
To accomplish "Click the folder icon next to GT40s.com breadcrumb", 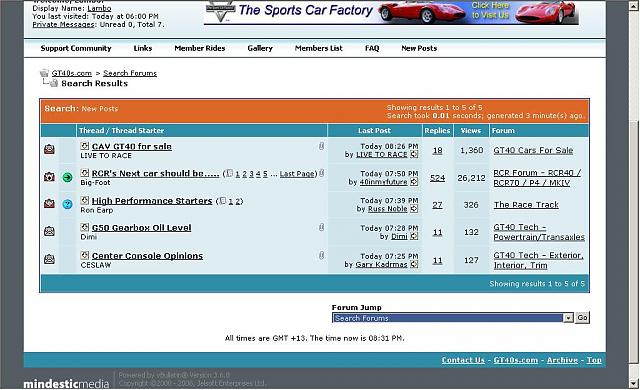I will pos(44,73).
